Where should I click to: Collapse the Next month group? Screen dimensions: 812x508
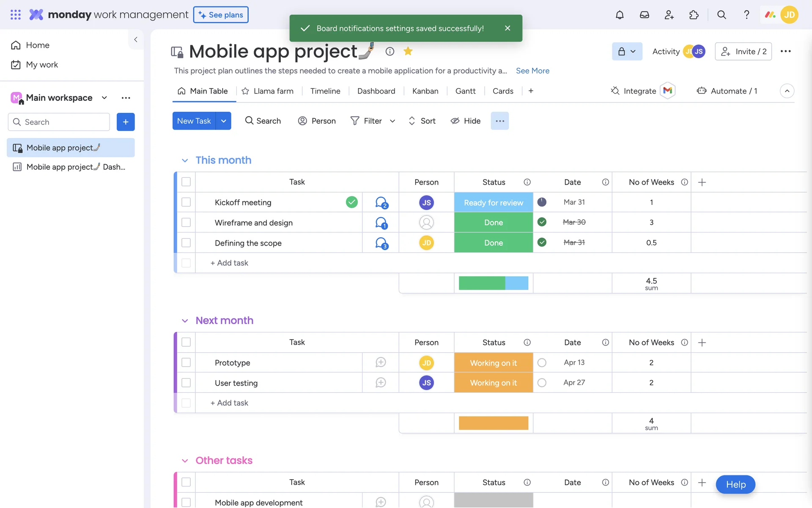(x=185, y=321)
